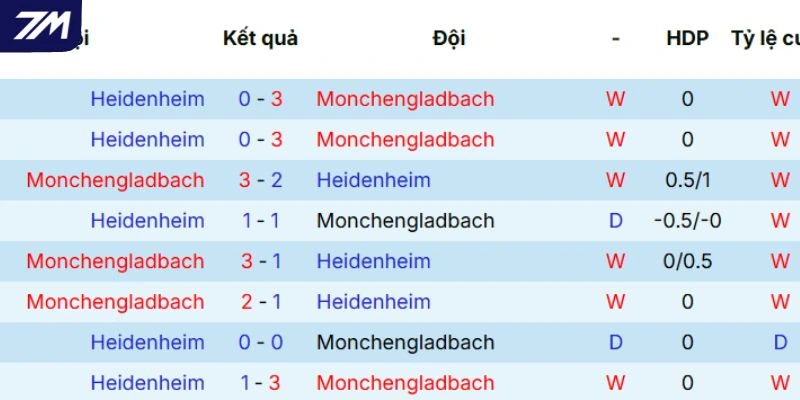This screenshot has height=400, width=800.
Task: Open Heidenheim in the 1 - 3 row
Action: tap(147, 383)
